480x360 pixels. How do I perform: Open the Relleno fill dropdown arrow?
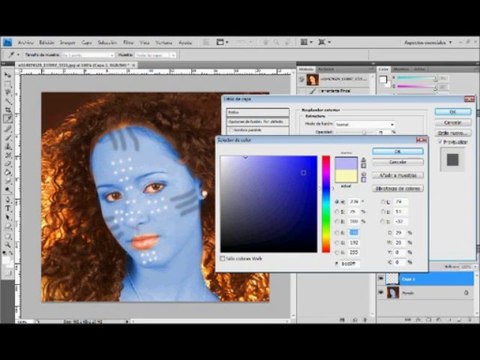474,267
